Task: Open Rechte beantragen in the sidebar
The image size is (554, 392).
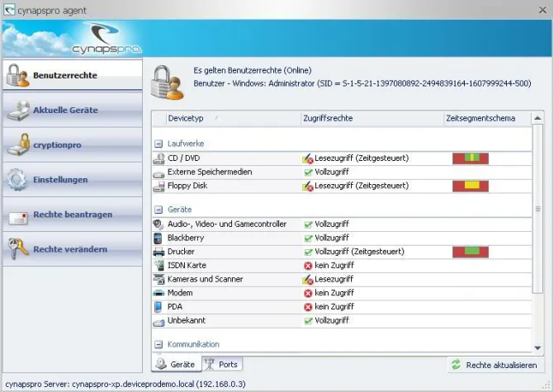Action: [x=73, y=214]
